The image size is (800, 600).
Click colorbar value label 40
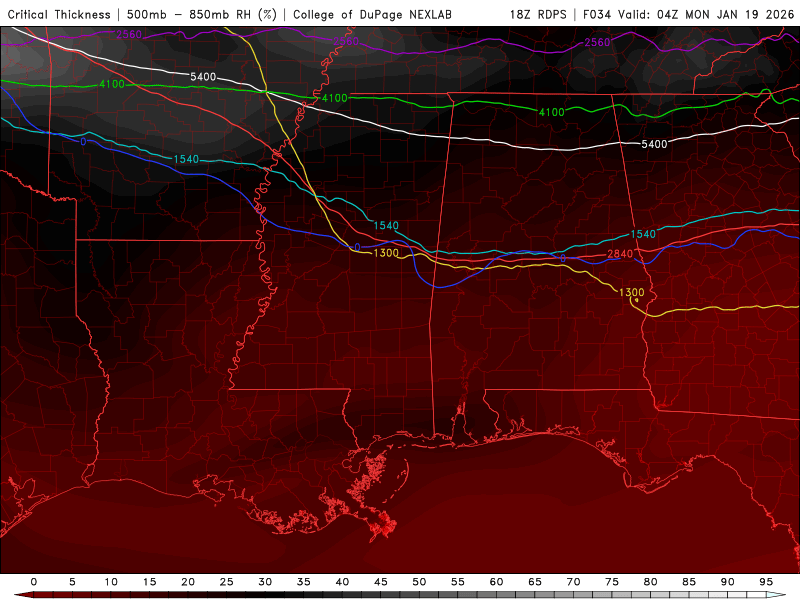[x=342, y=582]
